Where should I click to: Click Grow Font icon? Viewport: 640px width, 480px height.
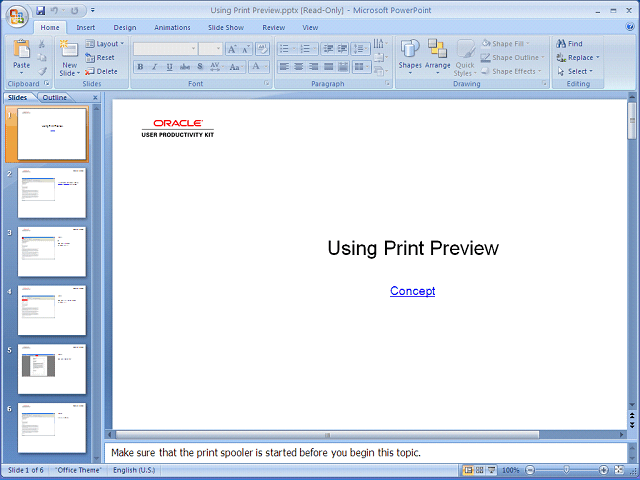pos(231,49)
